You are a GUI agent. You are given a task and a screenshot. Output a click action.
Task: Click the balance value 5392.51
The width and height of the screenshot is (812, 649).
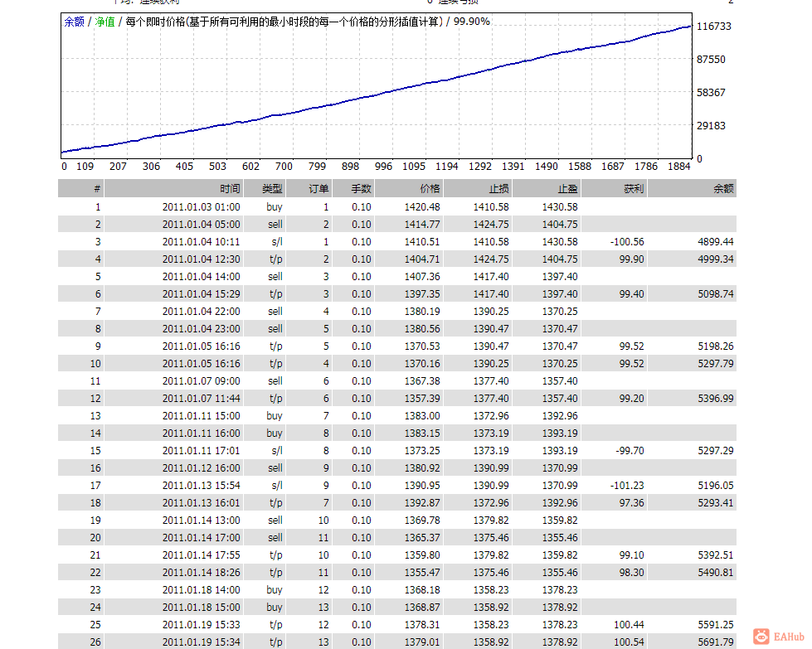716,555
